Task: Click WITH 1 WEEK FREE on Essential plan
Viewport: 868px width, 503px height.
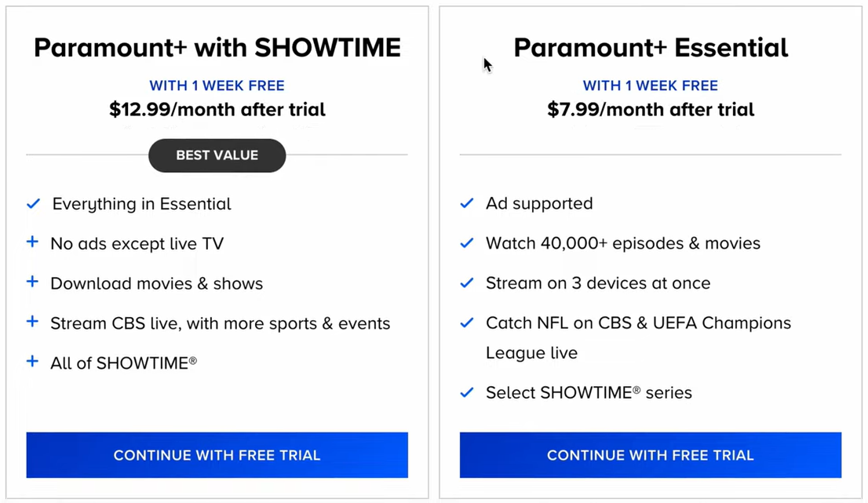Action: tap(650, 86)
